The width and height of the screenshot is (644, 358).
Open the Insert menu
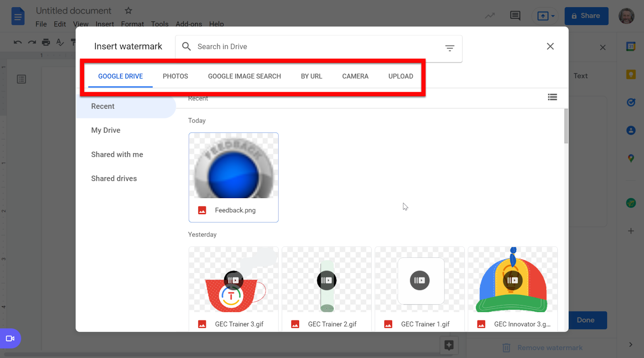[105, 24]
